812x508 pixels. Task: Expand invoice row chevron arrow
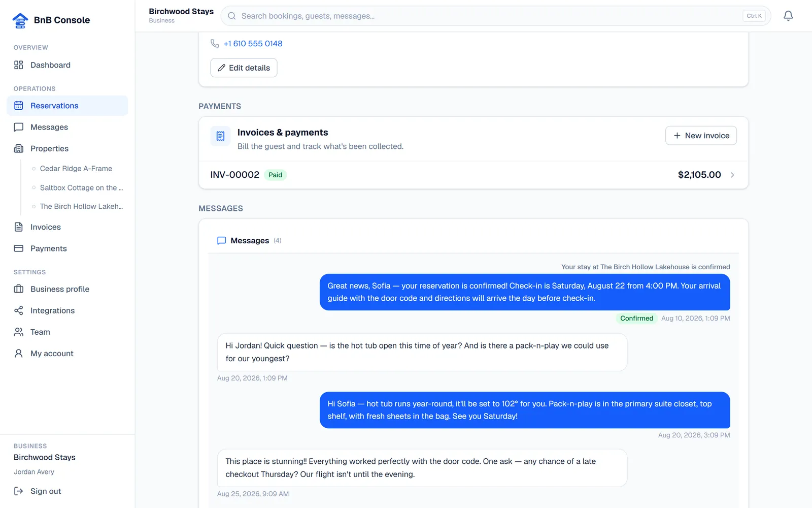tap(732, 175)
